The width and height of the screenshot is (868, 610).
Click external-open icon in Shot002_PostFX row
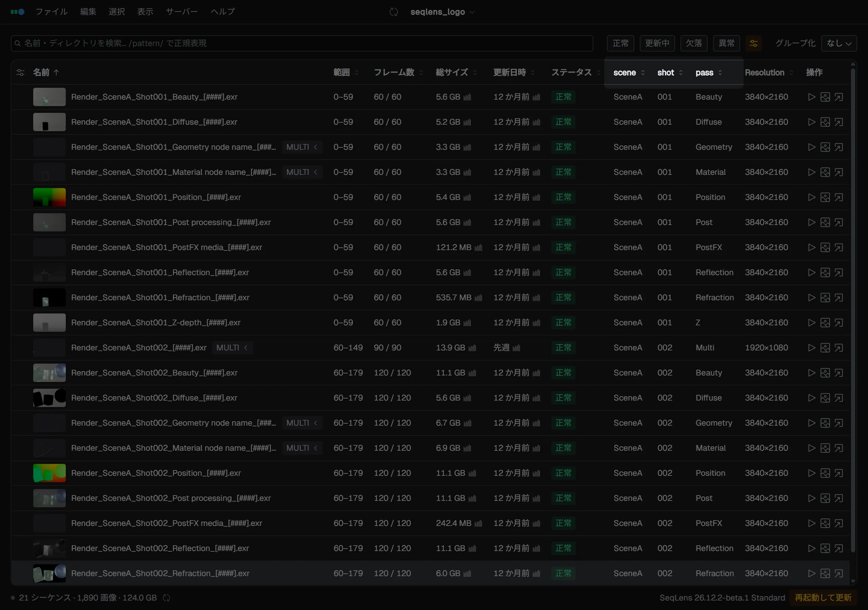839,523
